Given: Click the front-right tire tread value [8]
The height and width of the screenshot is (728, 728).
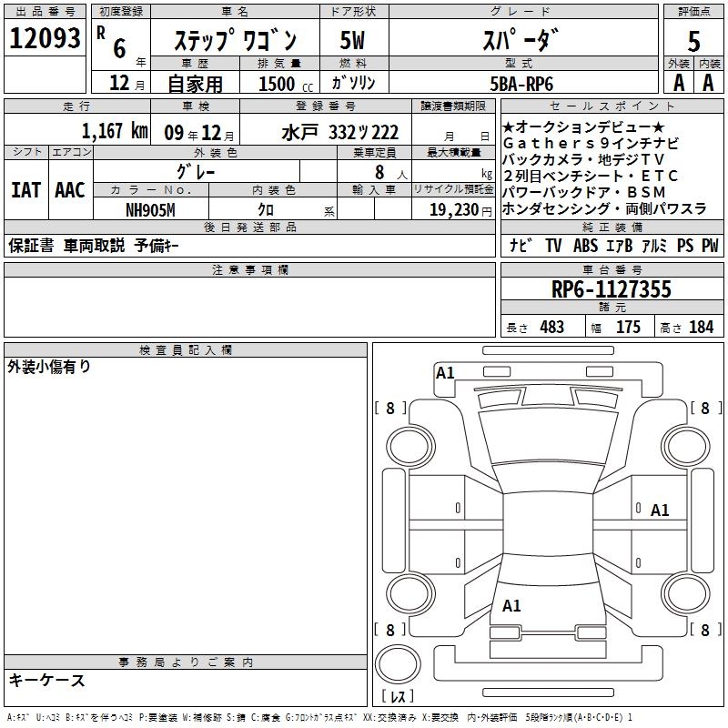Looking at the screenshot, I should [x=706, y=409].
